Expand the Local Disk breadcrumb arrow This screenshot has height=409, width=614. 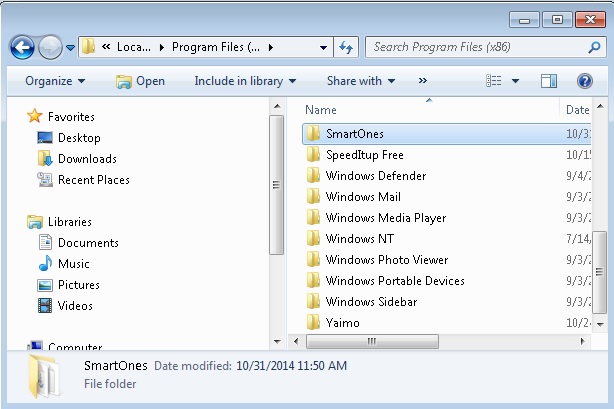click(x=161, y=48)
